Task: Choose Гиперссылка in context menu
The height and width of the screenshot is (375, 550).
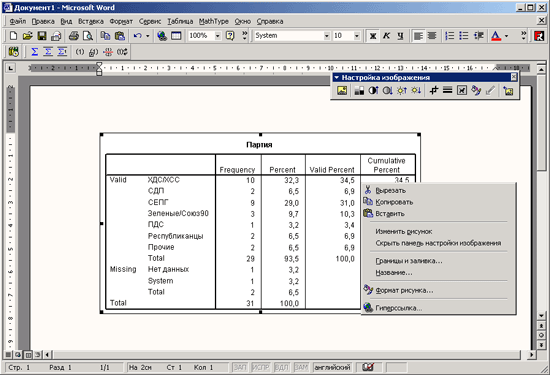Action: [x=438, y=308]
